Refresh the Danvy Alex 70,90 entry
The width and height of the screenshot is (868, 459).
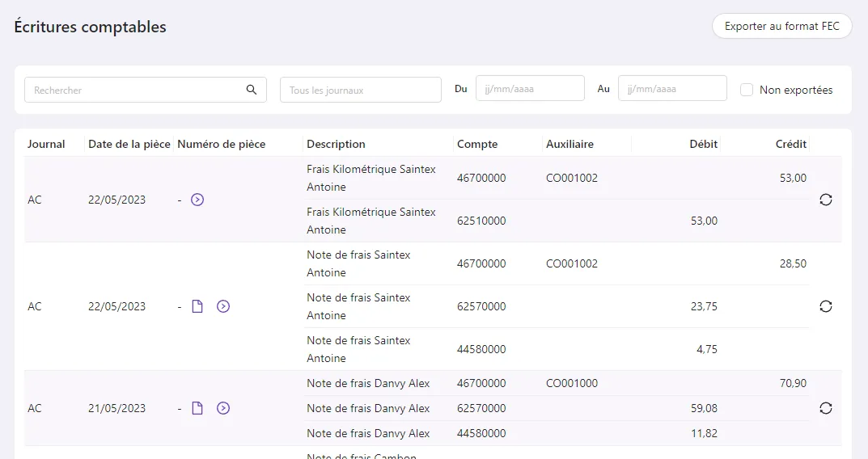point(825,408)
